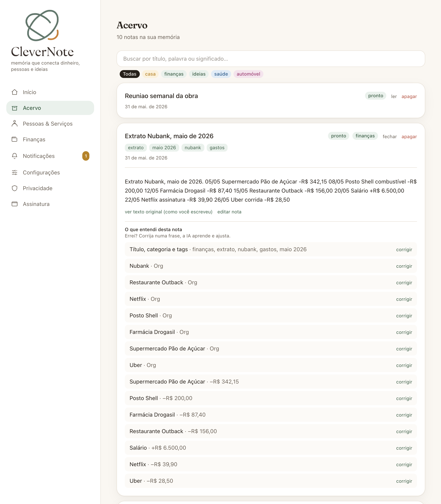Click the Assinatura card icon
Image resolution: width=441 pixels, height=504 pixels.
15,204
